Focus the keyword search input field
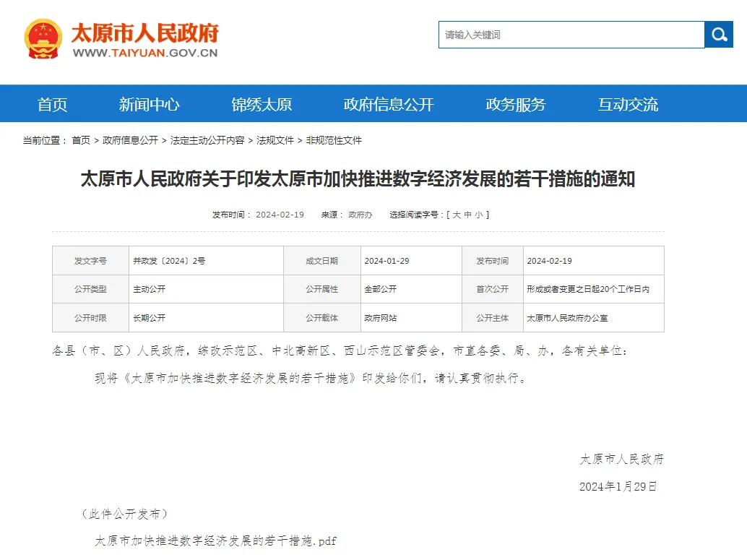 (571, 34)
